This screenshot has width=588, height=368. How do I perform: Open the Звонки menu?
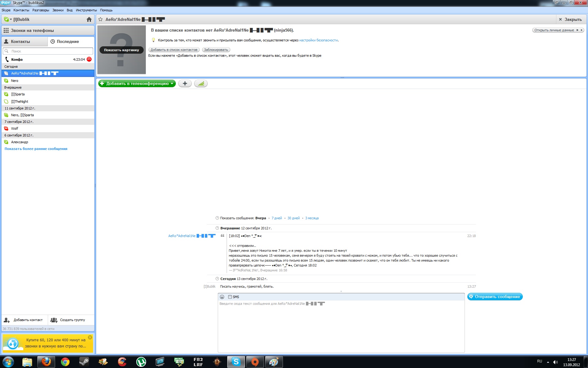58,10
